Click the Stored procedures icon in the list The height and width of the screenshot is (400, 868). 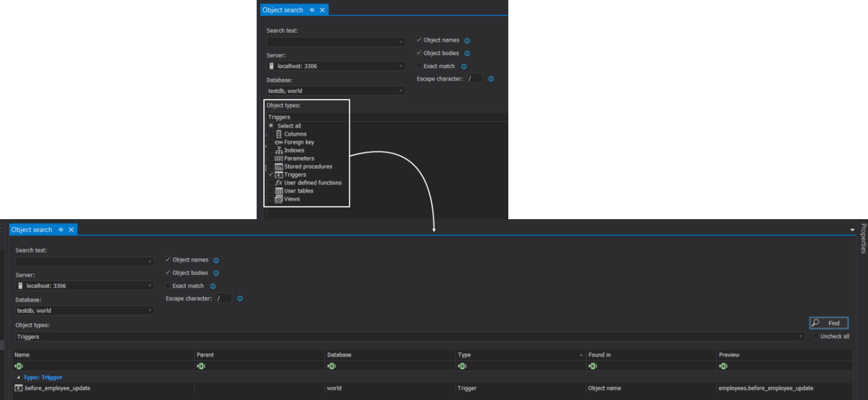point(279,166)
